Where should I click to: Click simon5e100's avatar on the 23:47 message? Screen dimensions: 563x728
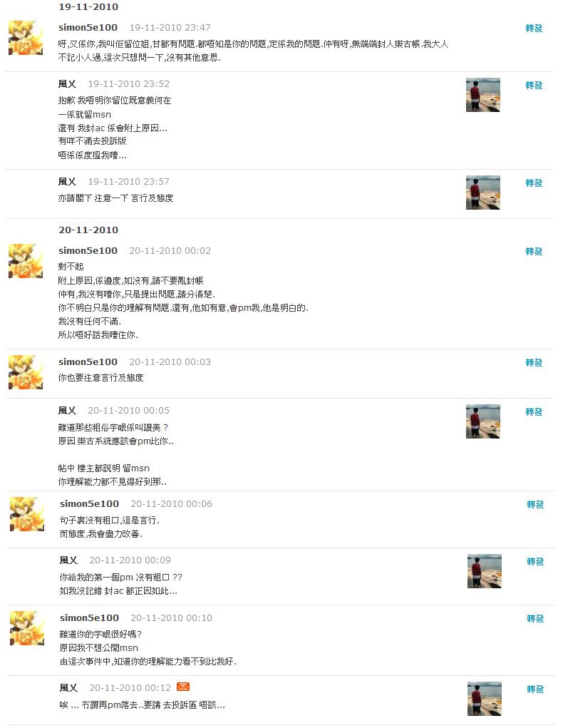(26, 38)
